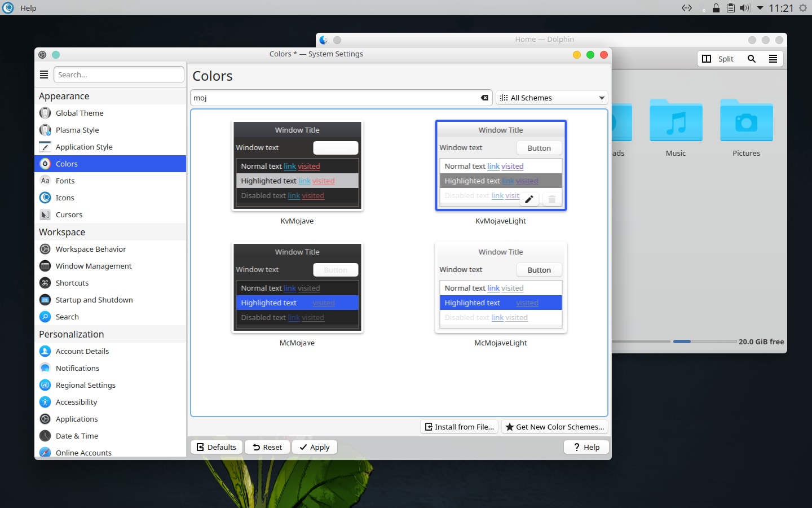Click the Dolphin search magnifier icon
Screen dimensions: 812x508
(752, 59)
